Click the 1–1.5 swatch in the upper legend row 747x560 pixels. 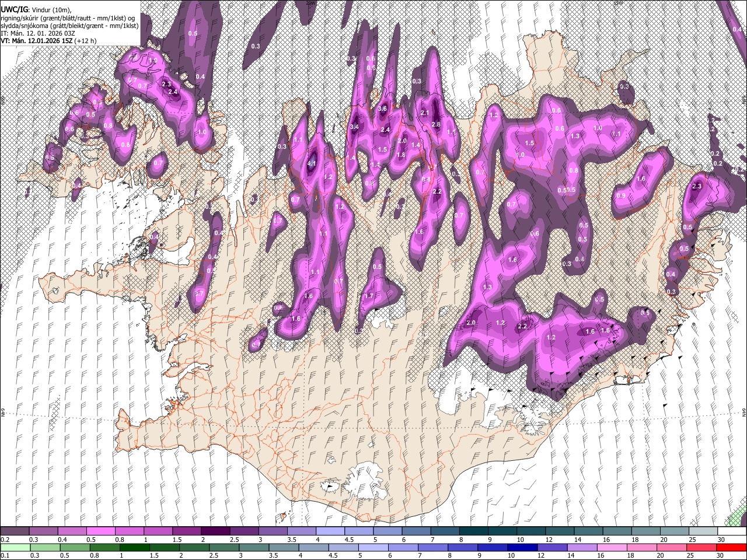point(158,531)
